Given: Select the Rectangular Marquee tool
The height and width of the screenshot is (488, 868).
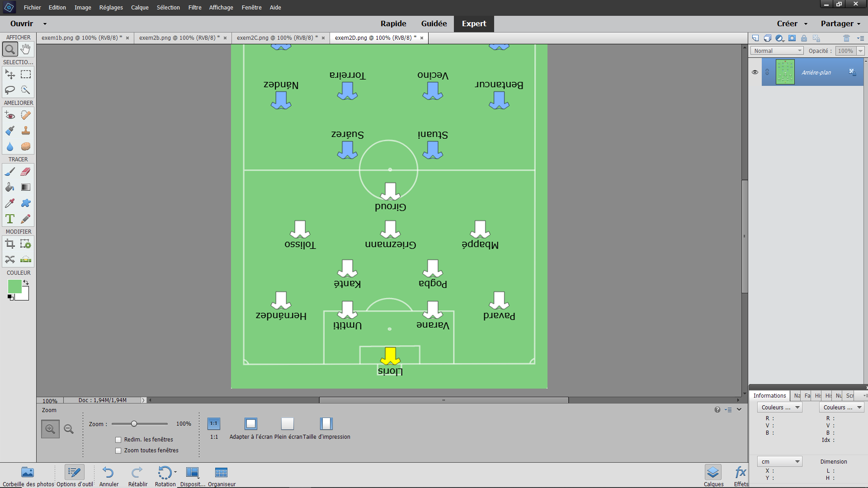Looking at the screenshot, I should pyautogui.click(x=26, y=74).
